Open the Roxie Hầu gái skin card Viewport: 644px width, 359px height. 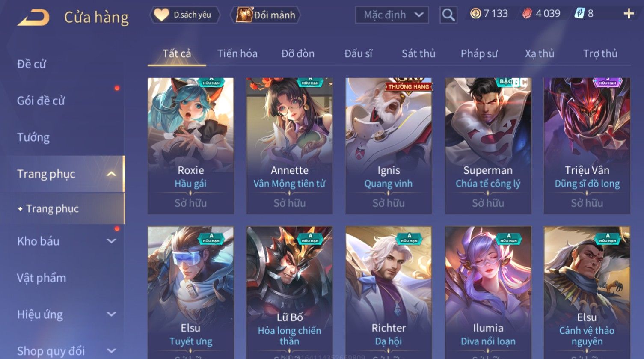(190, 145)
